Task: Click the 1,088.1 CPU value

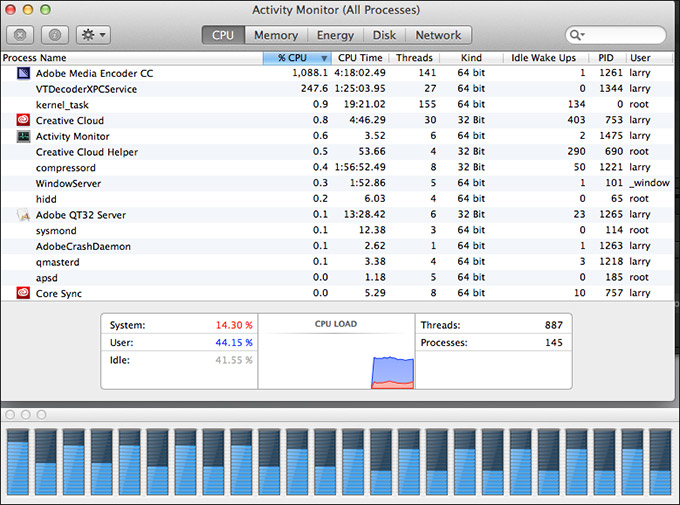Action: 310,73
